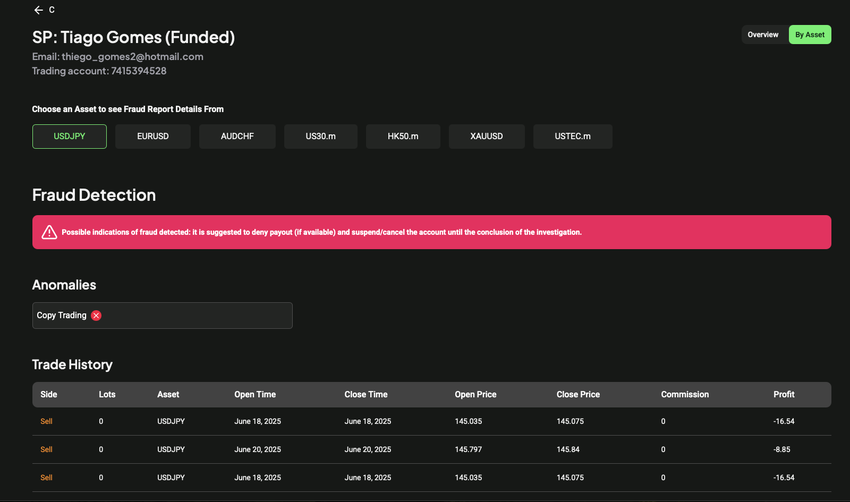Click the back arrow icon

pyautogui.click(x=38, y=10)
